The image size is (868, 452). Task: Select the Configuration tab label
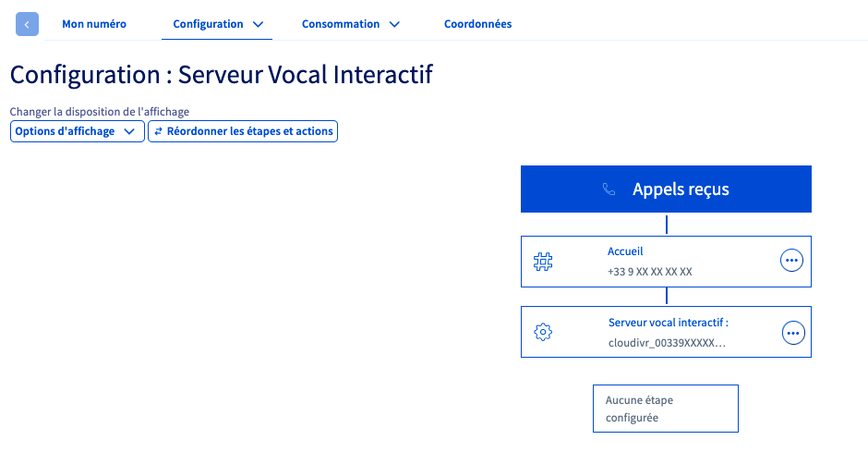tap(208, 24)
